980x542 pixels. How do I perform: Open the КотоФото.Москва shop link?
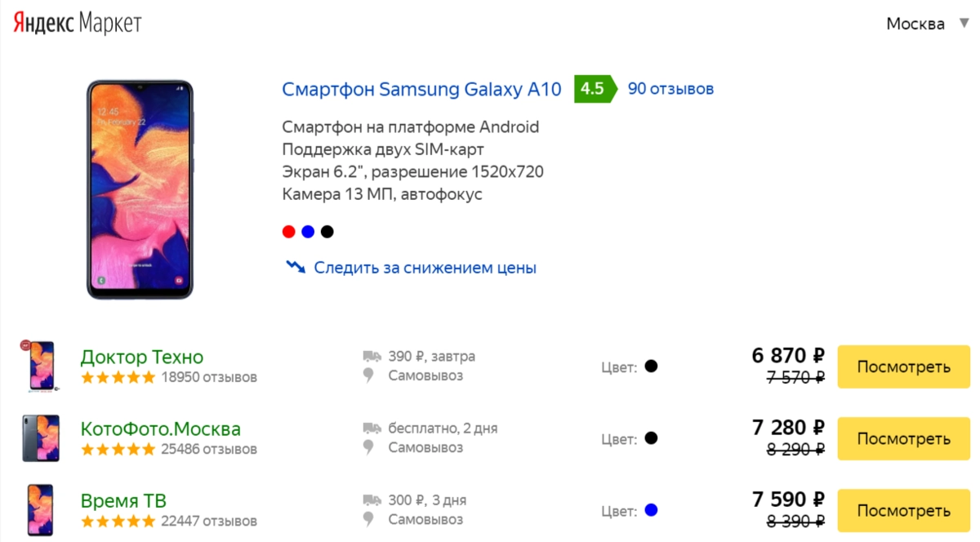coord(161,429)
